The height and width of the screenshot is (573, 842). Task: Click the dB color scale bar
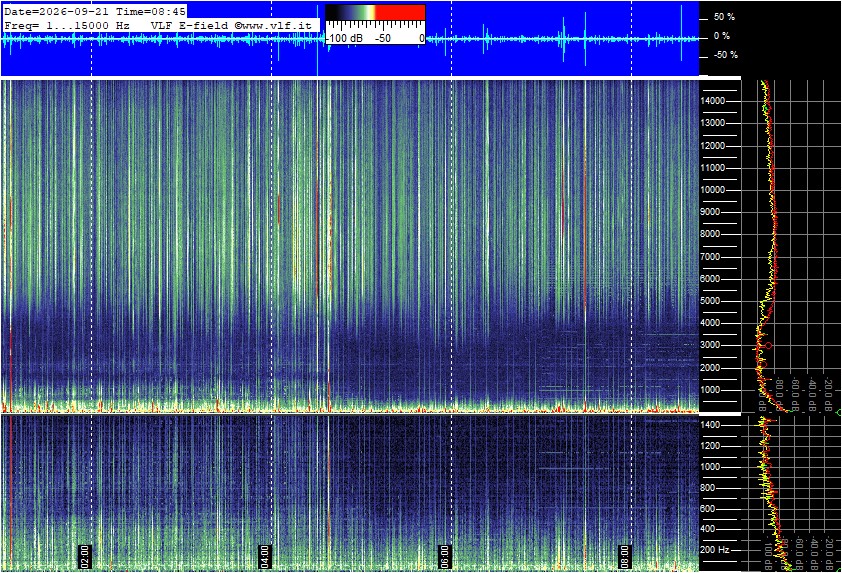point(375,13)
